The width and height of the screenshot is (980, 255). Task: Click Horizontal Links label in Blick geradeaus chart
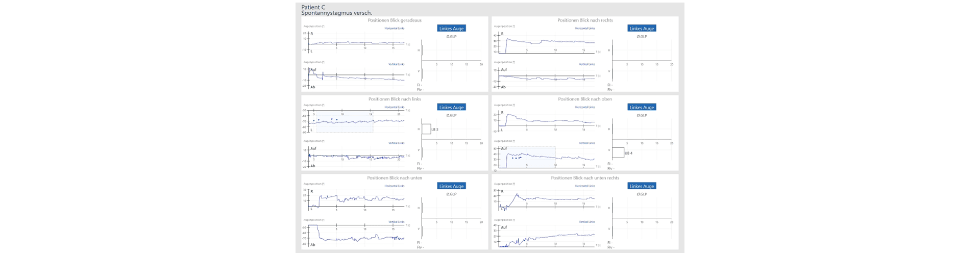click(394, 29)
